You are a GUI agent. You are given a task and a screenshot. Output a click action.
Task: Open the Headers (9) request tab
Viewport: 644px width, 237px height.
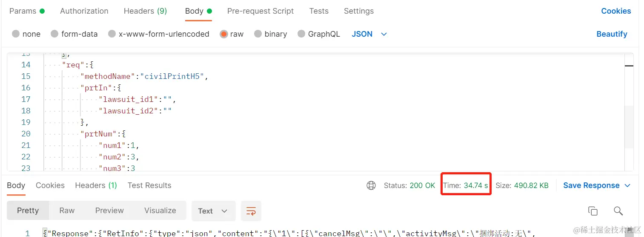tap(145, 11)
